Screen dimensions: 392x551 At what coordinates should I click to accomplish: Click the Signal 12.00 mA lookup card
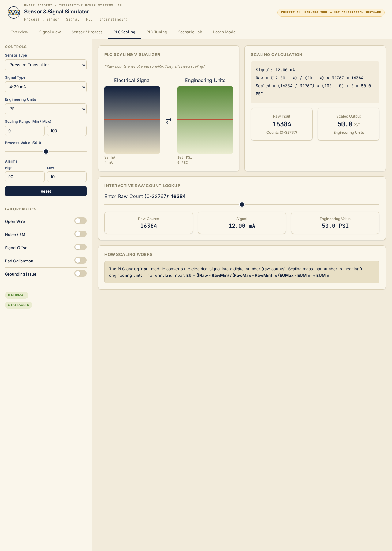click(242, 223)
